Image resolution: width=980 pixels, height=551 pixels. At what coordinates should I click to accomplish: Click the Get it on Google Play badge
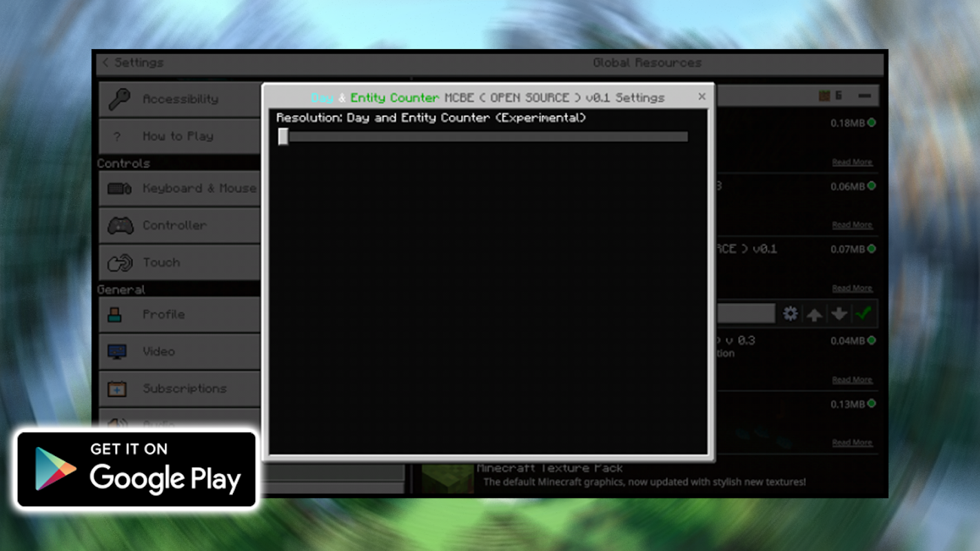point(137,470)
